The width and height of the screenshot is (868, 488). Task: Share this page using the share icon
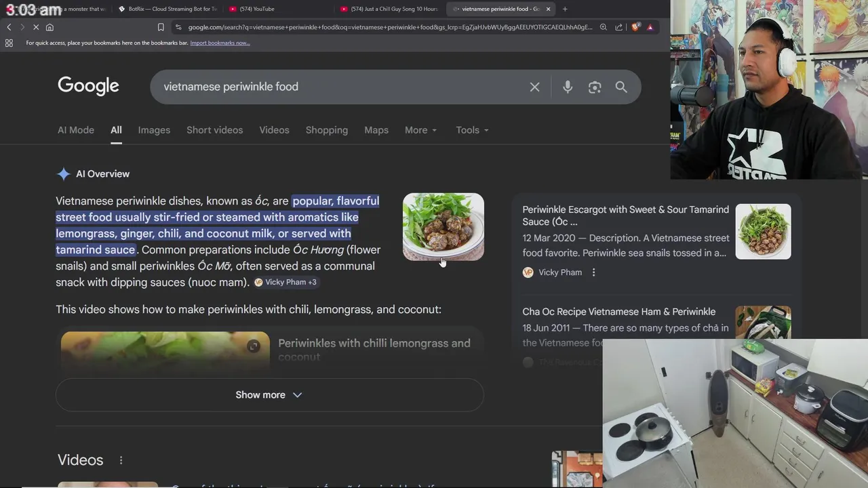point(618,27)
